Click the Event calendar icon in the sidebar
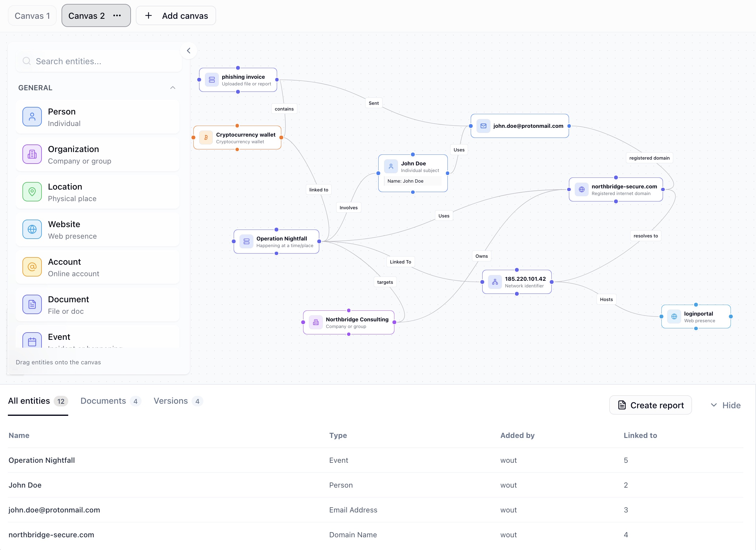This screenshot has height=550, width=756. (x=32, y=340)
